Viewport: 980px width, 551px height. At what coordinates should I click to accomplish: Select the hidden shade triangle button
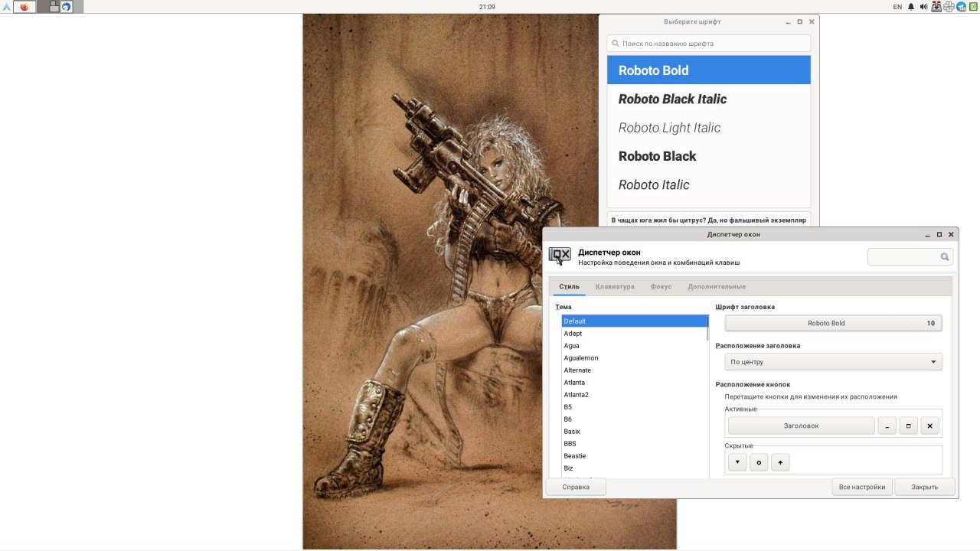coord(737,462)
